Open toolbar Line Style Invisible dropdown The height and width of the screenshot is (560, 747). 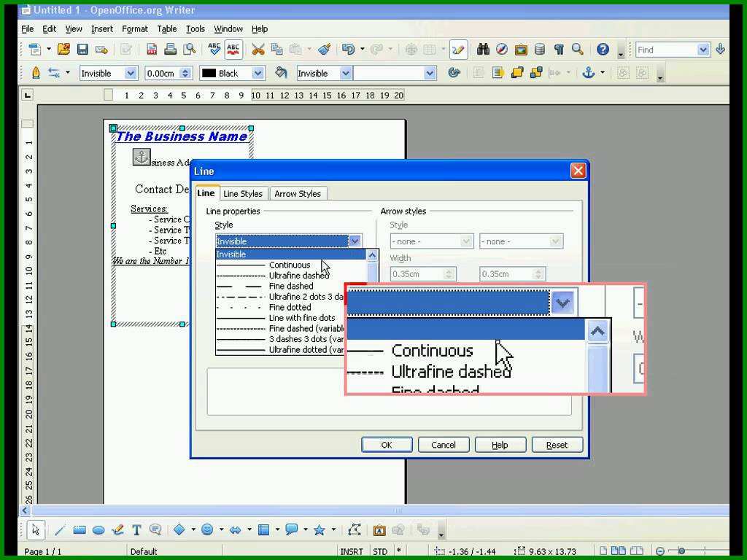coord(130,73)
